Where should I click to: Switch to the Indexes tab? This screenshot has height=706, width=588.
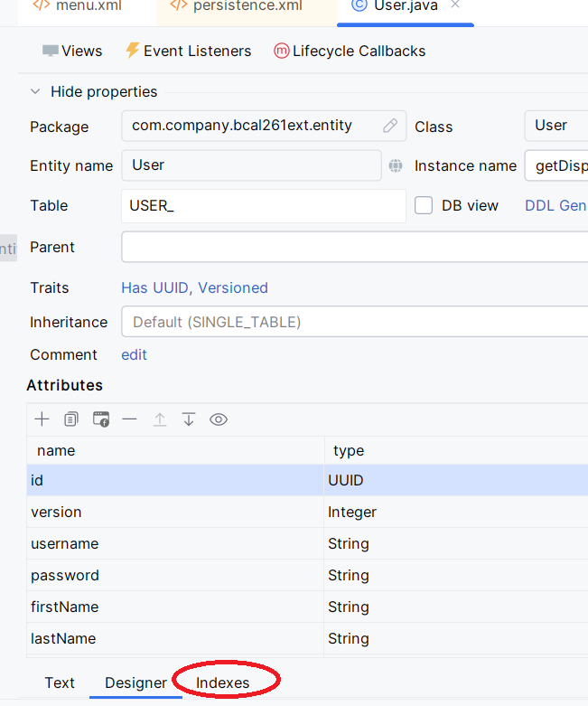[x=223, y=682]
